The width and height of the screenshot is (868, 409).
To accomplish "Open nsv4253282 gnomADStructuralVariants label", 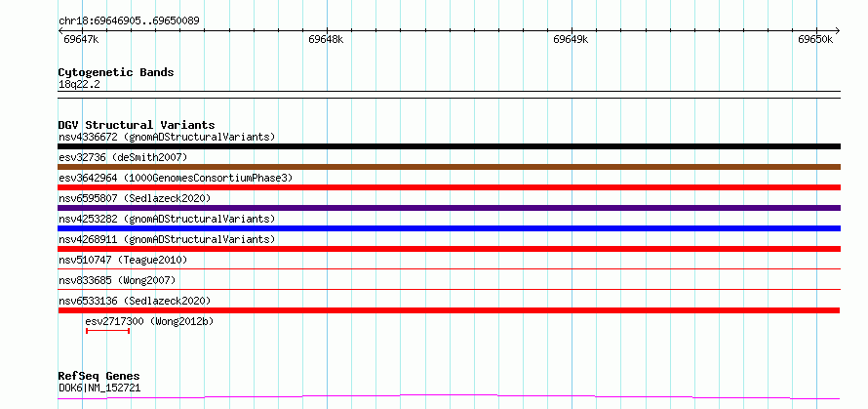I will 167,219.
